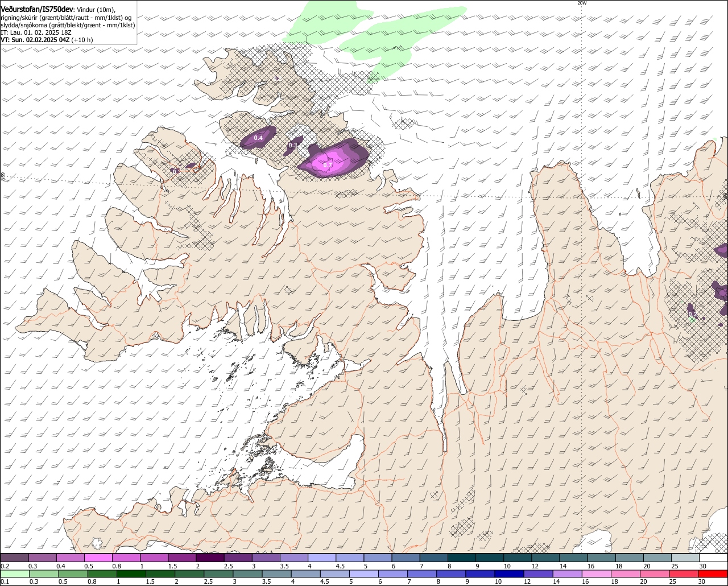Click the 'Vindur (10m)' text in the header
Screen dimensions: 728x586
pos(96,10)
